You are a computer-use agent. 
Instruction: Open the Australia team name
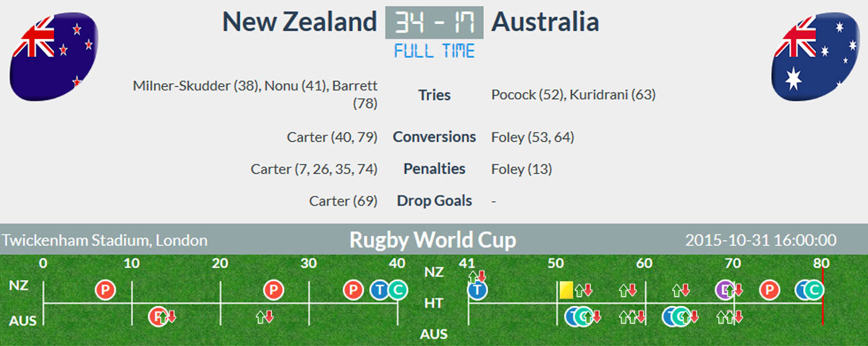tap(545, 22)
